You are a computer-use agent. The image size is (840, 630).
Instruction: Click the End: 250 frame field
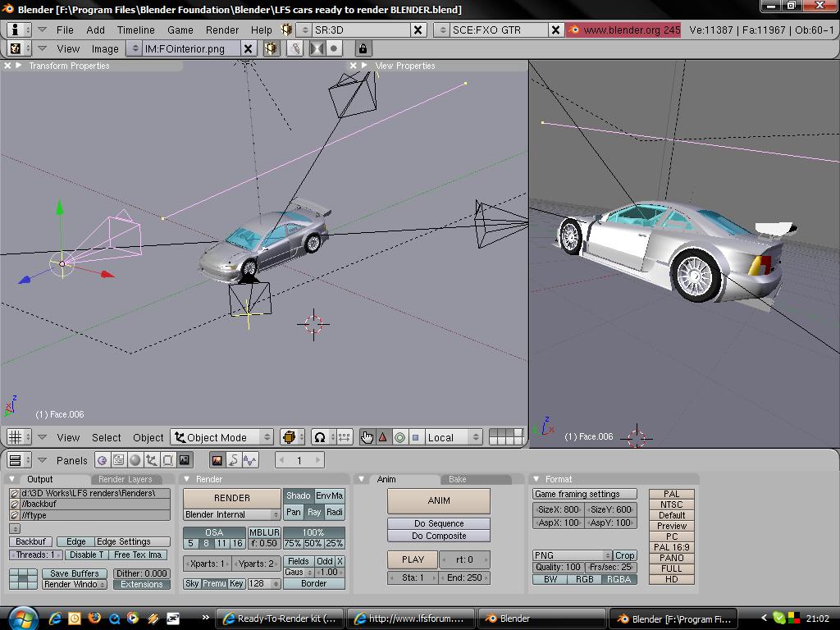(x=464, y=578)
